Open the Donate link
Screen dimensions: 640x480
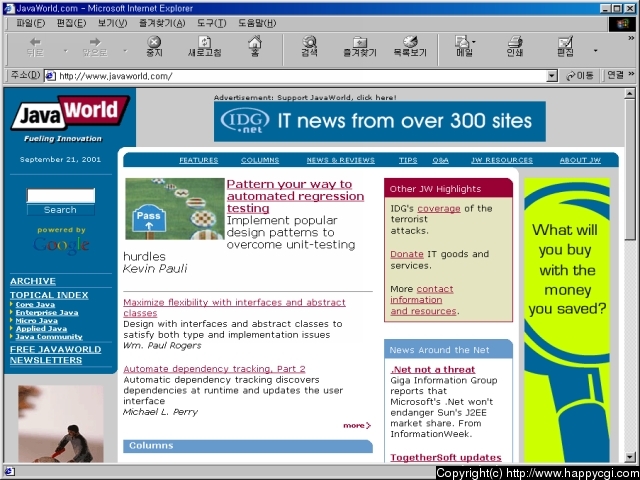tap(407, 254)
